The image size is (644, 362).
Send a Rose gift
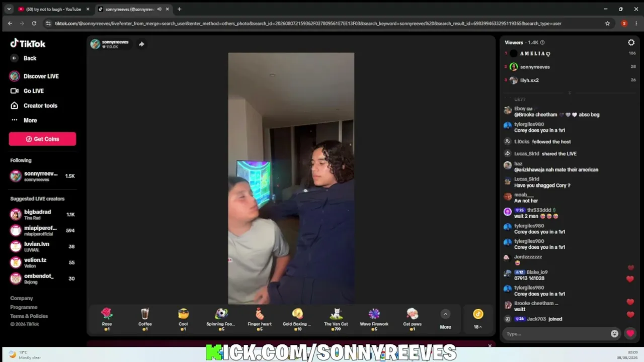tap(107, 320)
